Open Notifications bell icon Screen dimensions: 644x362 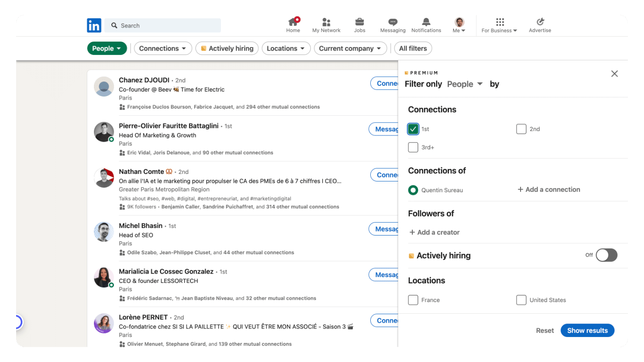[426, 22]
